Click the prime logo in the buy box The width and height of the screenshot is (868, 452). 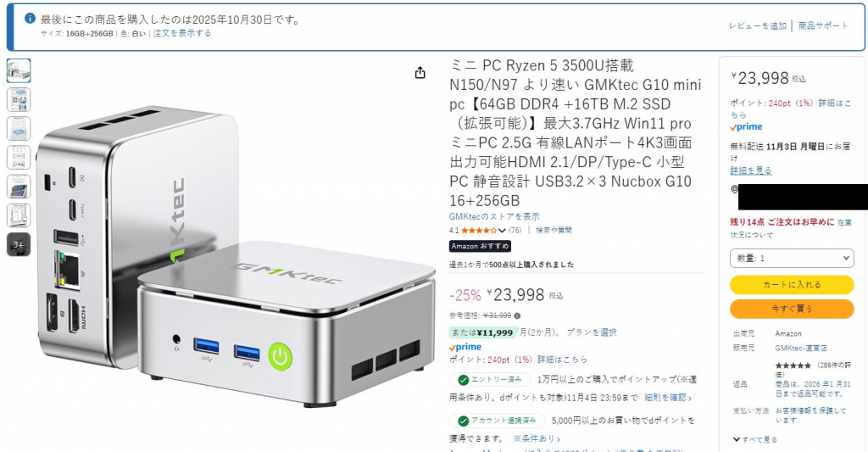pyautogui.click(x=746, y=127)
